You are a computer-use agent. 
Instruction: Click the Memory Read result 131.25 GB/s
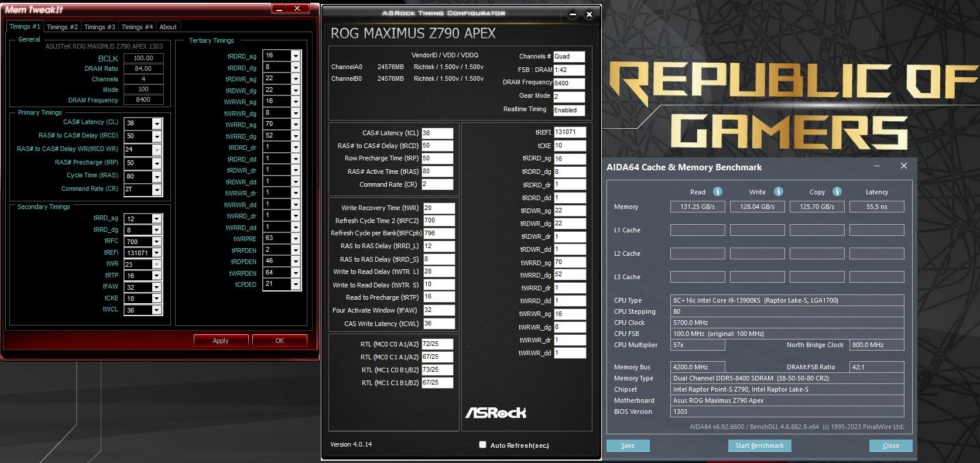(x=697, y=207)
